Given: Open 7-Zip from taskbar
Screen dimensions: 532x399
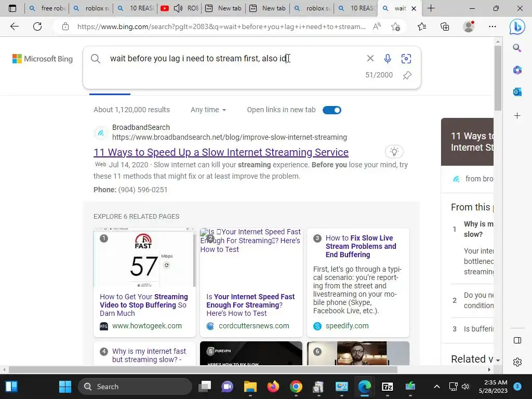Looking at the screenshot, I should click(x=387, y=387).
